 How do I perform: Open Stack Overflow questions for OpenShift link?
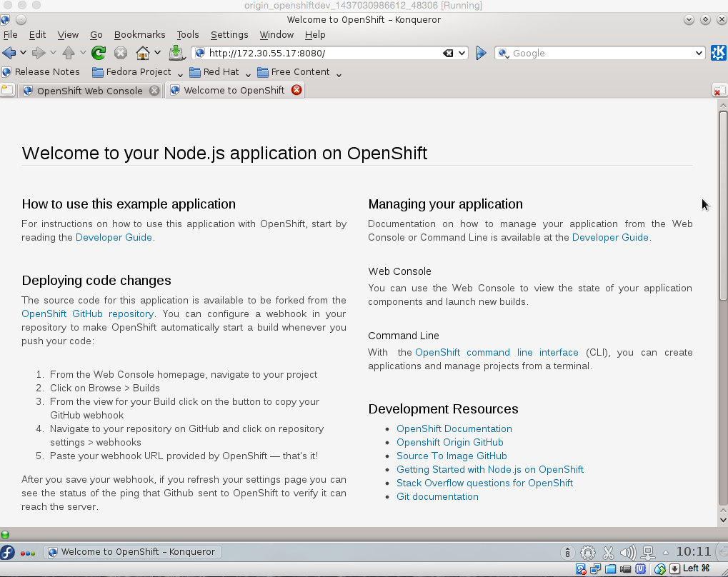point(484,483)
